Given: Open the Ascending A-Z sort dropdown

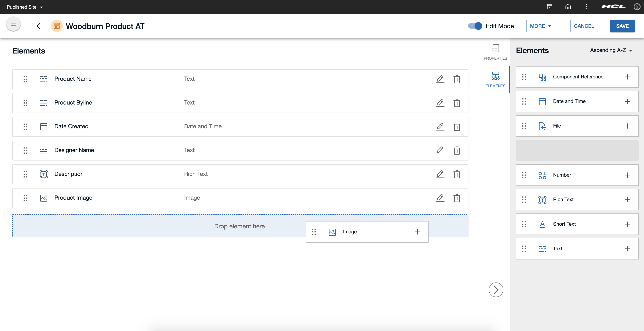Looking at the screenshot, I should pos(611,50).
